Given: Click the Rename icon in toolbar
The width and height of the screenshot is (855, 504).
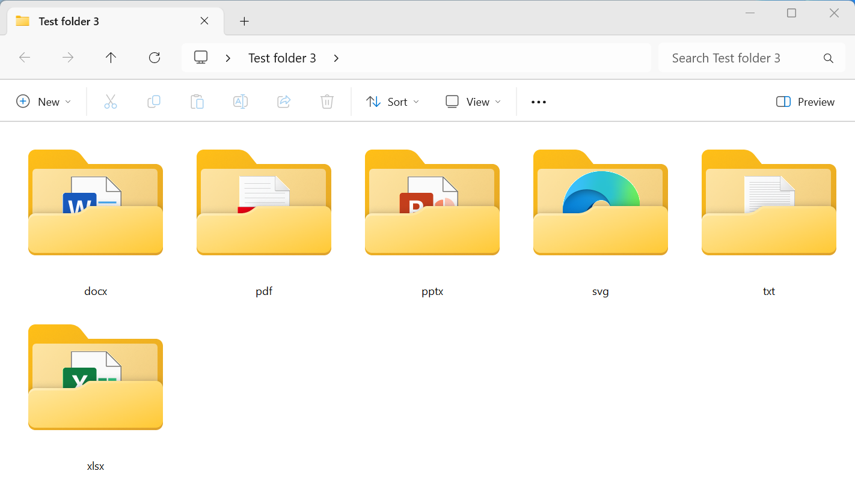Looking at the screenshot, I should [x=241, y=102].
